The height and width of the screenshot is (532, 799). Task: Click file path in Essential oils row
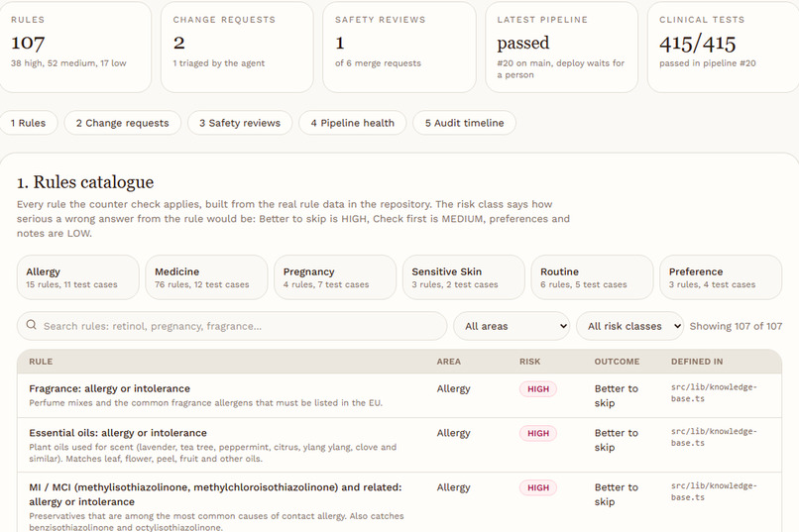tap(714, 437)
